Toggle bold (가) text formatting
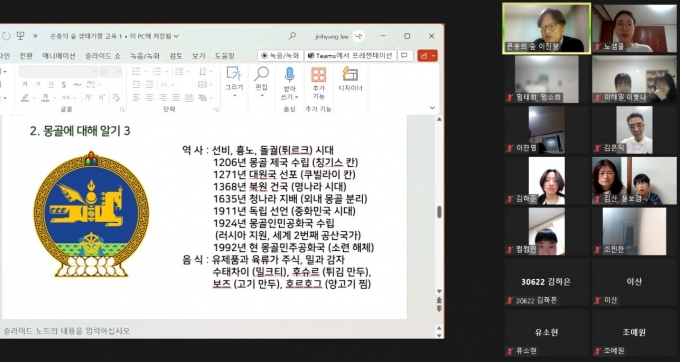 (25, 85)
